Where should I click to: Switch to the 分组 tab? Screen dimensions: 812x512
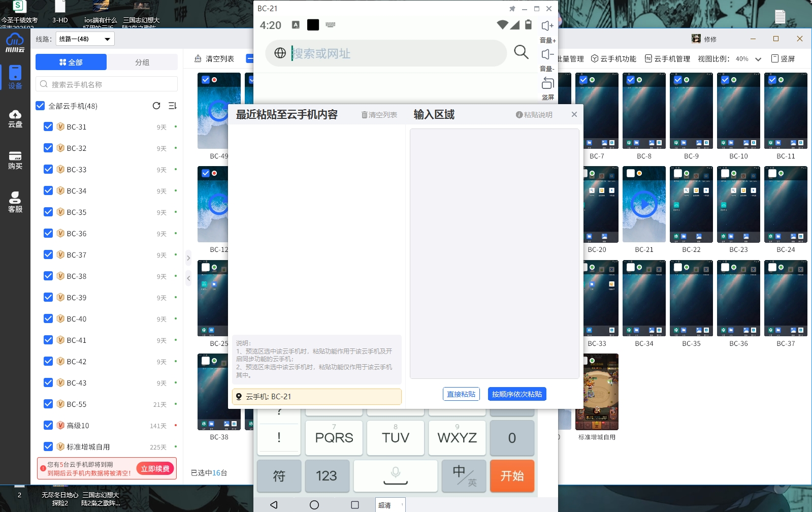pos(142,62)
